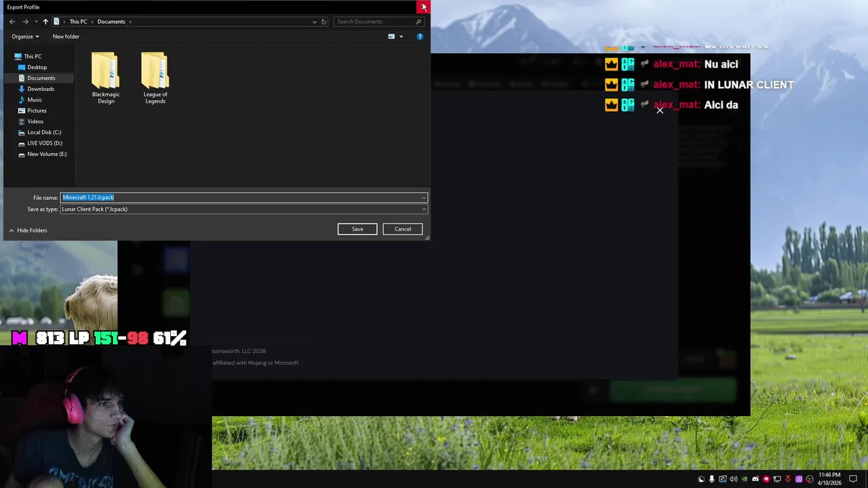The height and width of the screenshot is (488, 868).
Task: Close the Lunar Client overlay with the X
Action: 660,110
